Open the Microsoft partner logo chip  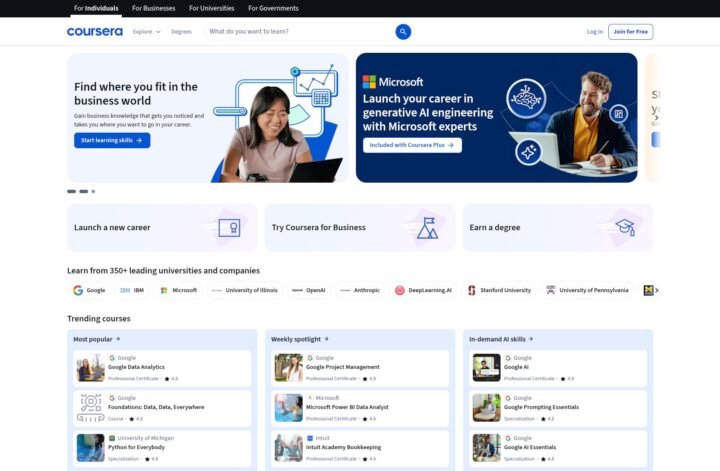coord(178,290)
